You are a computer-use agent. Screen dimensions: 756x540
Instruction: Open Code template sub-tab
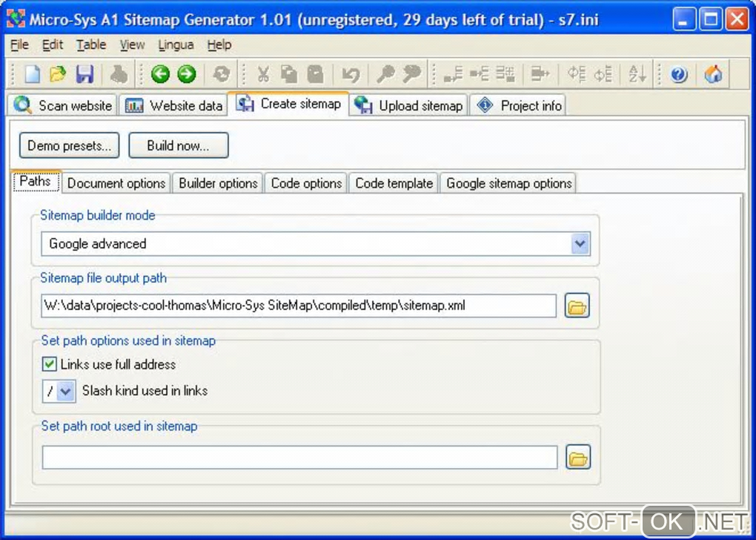coord(394,183)
